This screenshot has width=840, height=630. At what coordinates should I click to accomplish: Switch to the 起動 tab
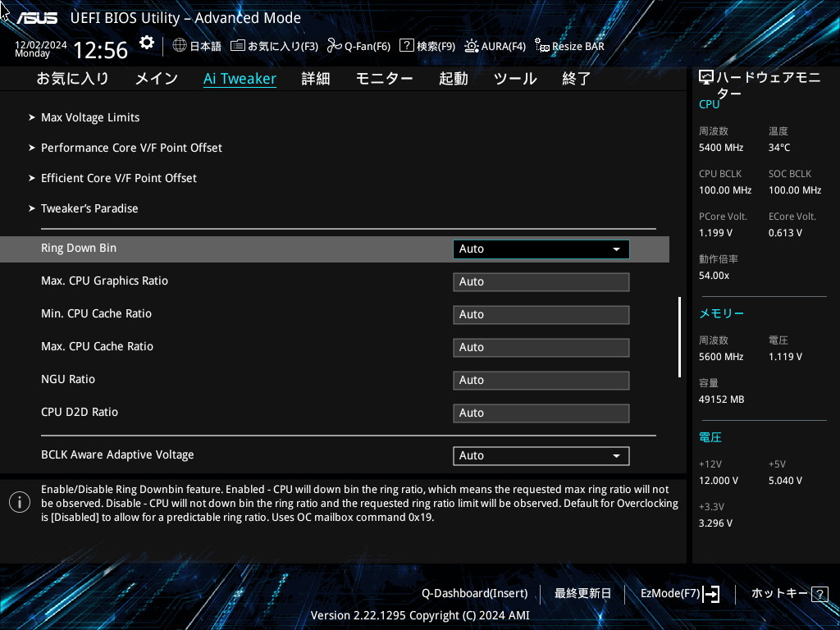click(x=453, y=79)
